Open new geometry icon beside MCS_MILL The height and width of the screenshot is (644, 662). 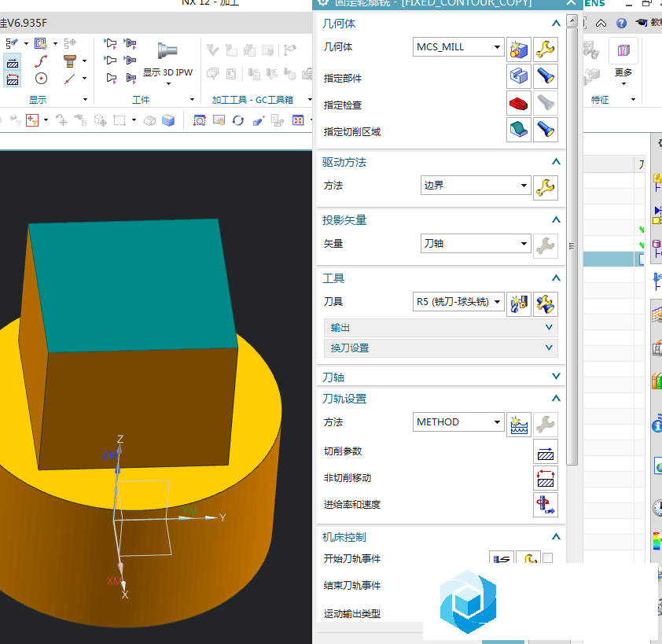[518, 50]
